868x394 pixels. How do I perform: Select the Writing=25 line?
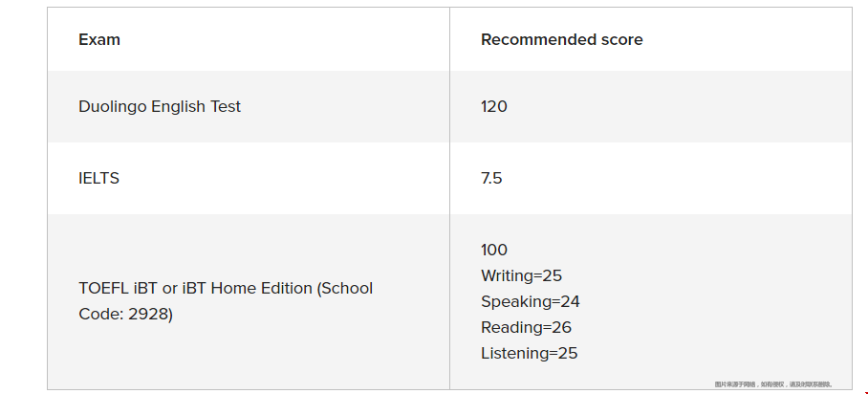(521, 275)
